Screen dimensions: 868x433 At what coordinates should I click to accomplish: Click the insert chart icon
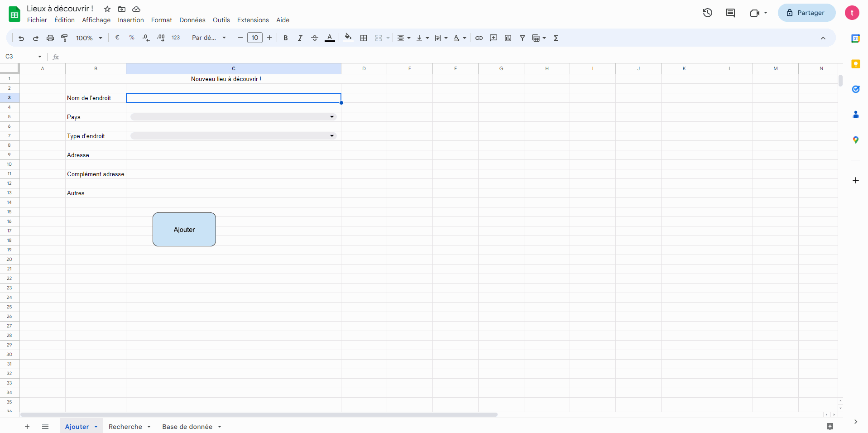(x=508, y=38)
